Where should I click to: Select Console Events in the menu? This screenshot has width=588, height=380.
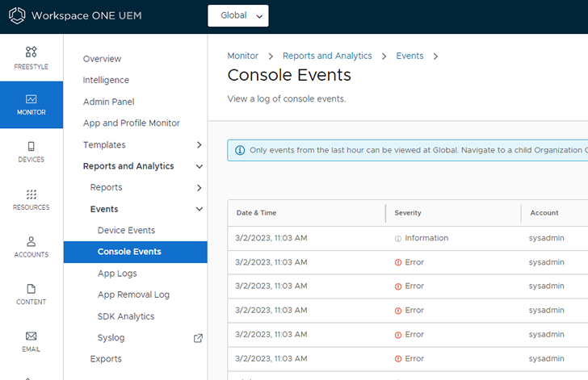tap(136, 252)
